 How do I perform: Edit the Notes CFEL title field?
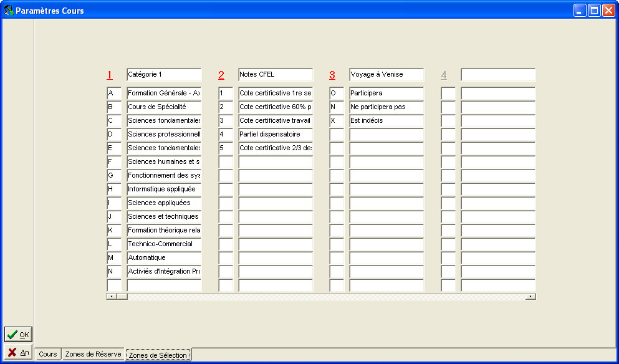(276, 75)
